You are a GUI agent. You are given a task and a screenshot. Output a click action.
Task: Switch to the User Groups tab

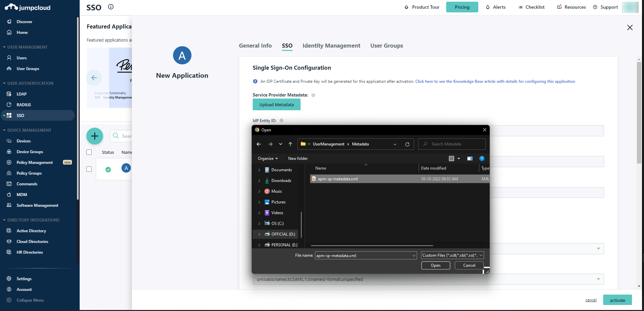click(x=386, y=46)
